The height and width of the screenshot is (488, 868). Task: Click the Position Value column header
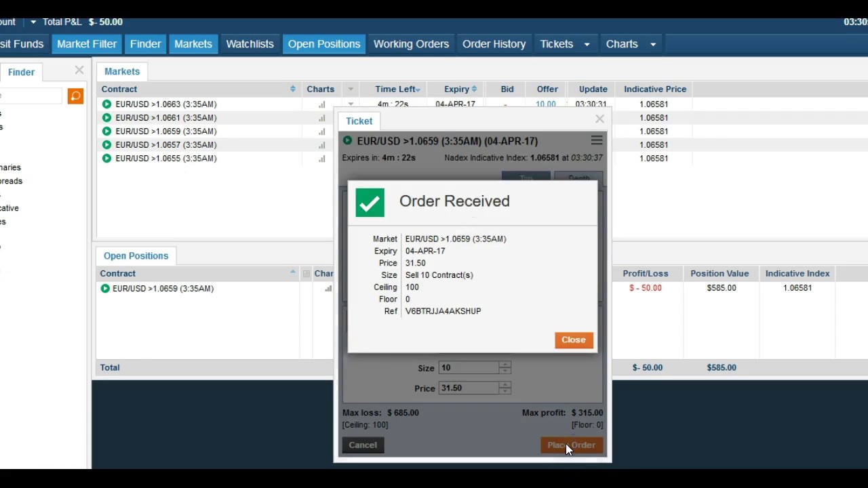(x=719, y=274)
